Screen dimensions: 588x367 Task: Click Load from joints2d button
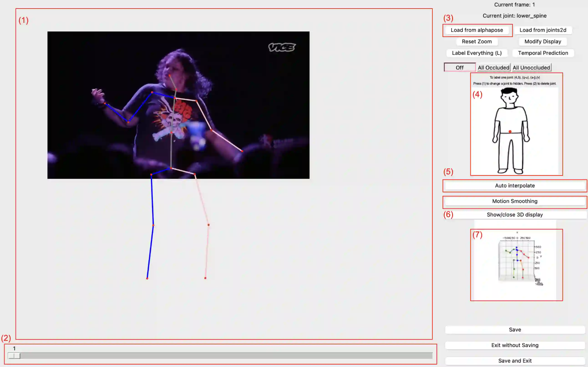[x=543, y=30]
